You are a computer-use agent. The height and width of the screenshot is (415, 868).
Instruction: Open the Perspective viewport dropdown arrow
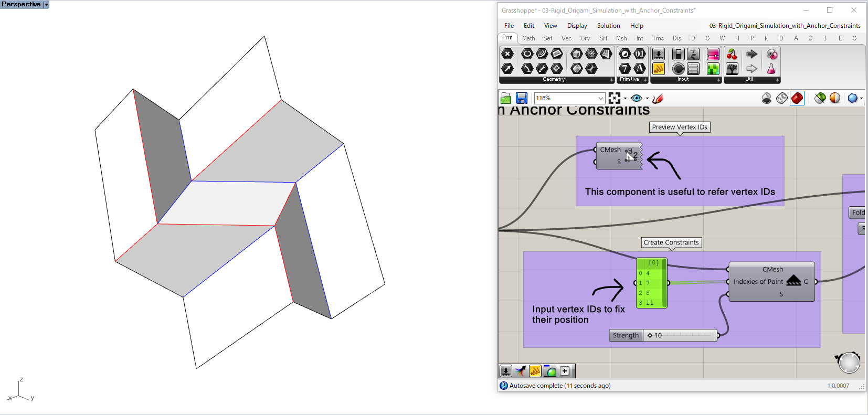pos(46,4)
